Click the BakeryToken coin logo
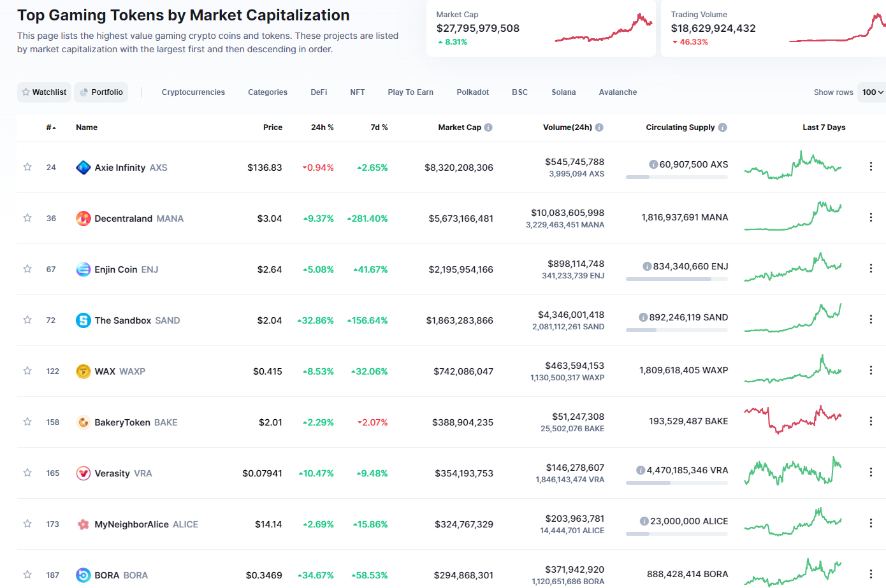 point(83,422)
